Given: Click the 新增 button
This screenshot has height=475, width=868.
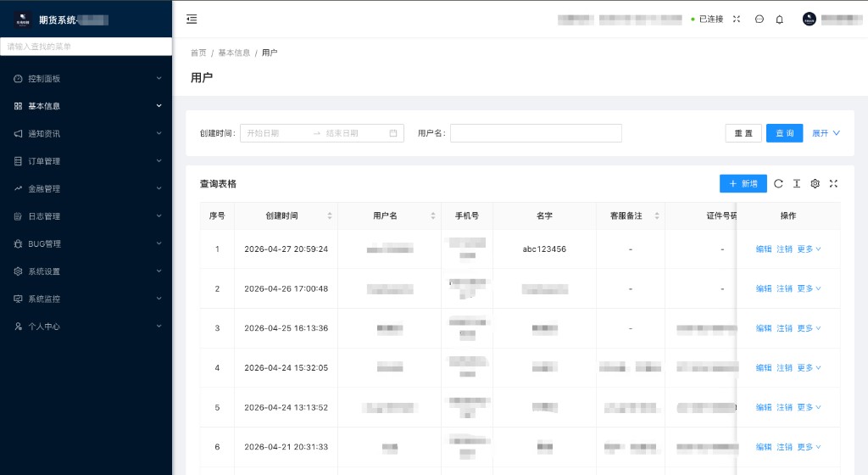Looking at the screenshot, I should (743, 184).
